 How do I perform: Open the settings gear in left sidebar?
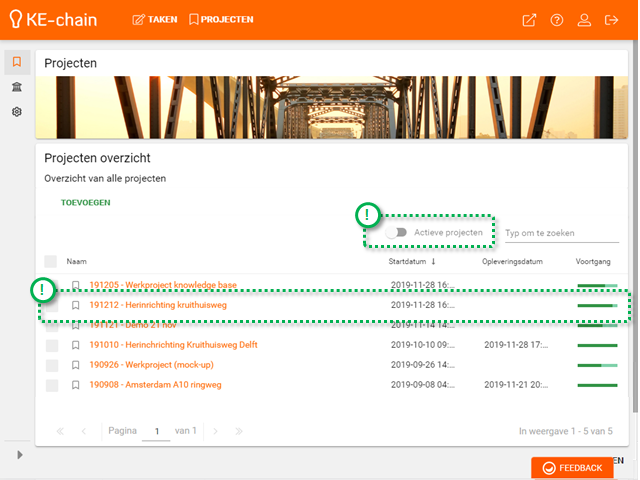click(x=17, y=112)
